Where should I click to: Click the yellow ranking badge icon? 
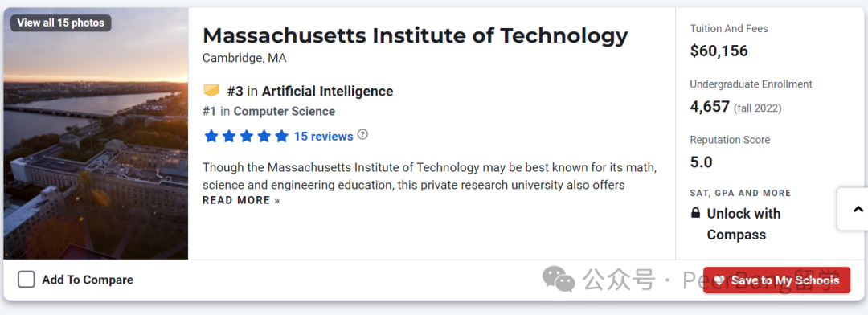click(x=211, y=91)
